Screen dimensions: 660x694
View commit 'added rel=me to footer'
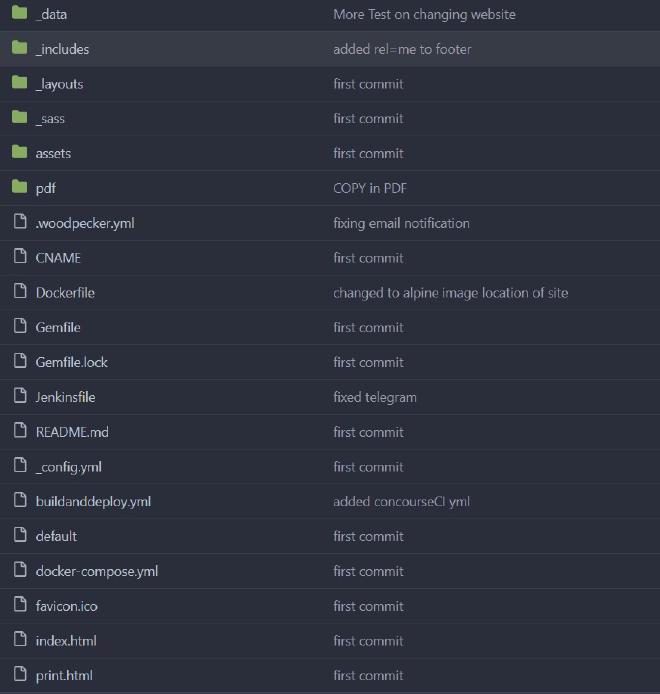click(x=402, y=49)
